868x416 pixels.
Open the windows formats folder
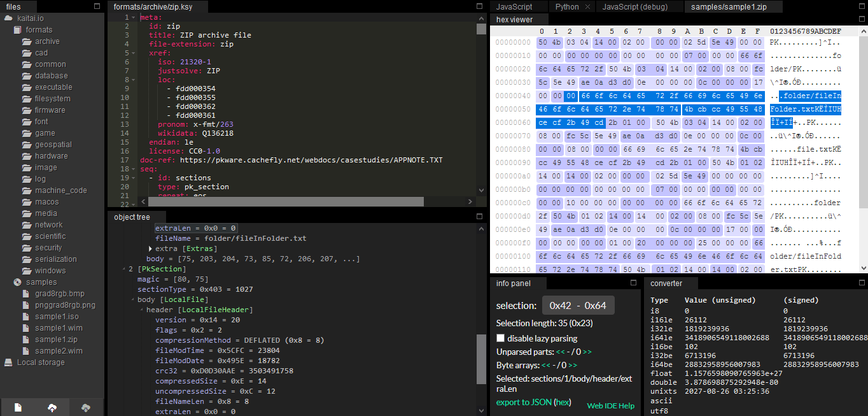coord(50,271)
